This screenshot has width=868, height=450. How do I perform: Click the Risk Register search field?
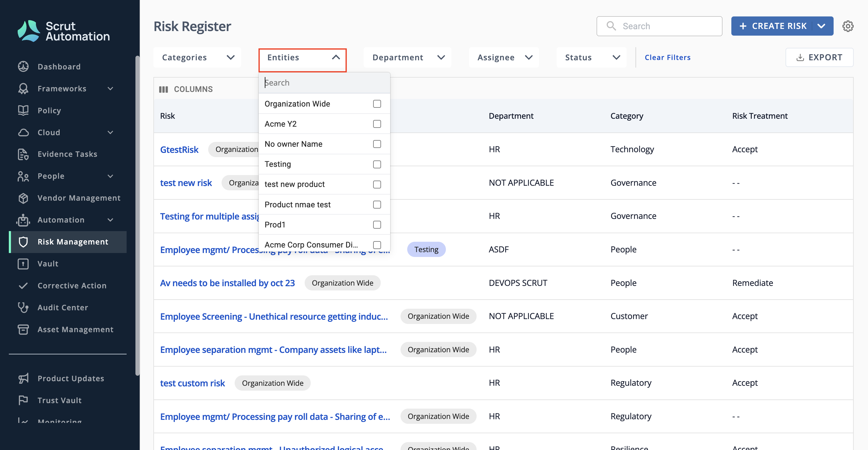[x=660, y=26]
